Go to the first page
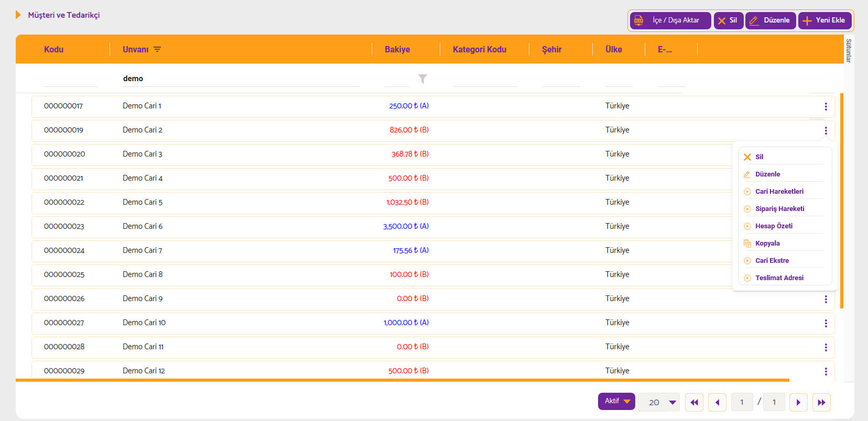Screen dimensions: 868x421 (x=694, y=402)
